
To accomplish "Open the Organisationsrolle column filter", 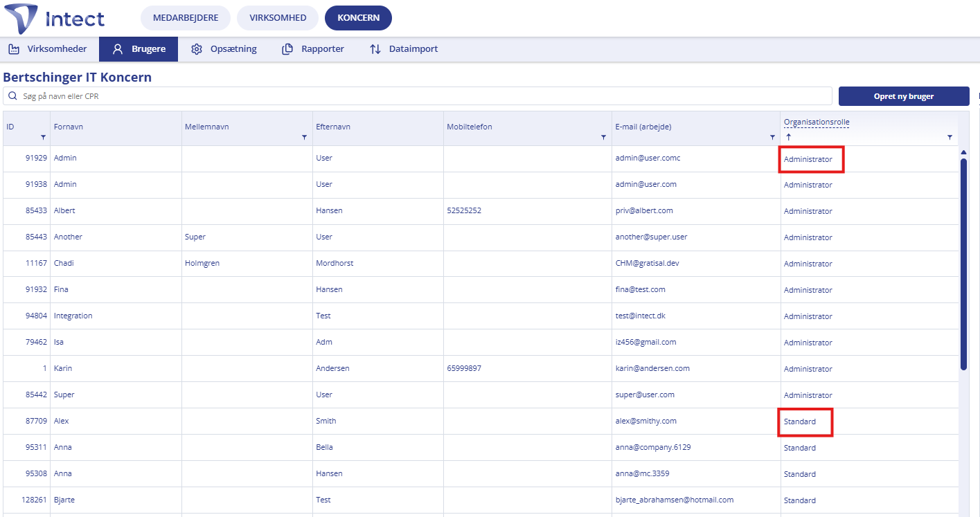I will [x=950, y=138].
